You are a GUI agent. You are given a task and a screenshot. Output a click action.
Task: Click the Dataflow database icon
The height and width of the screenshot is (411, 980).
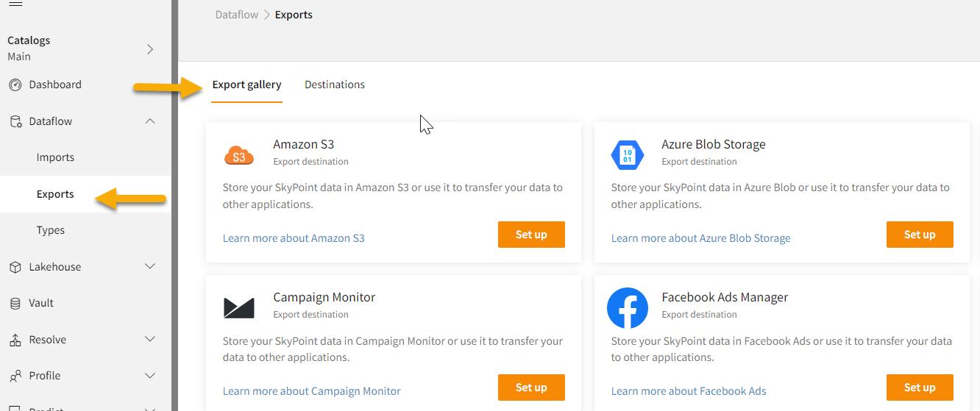click(15, 122)
